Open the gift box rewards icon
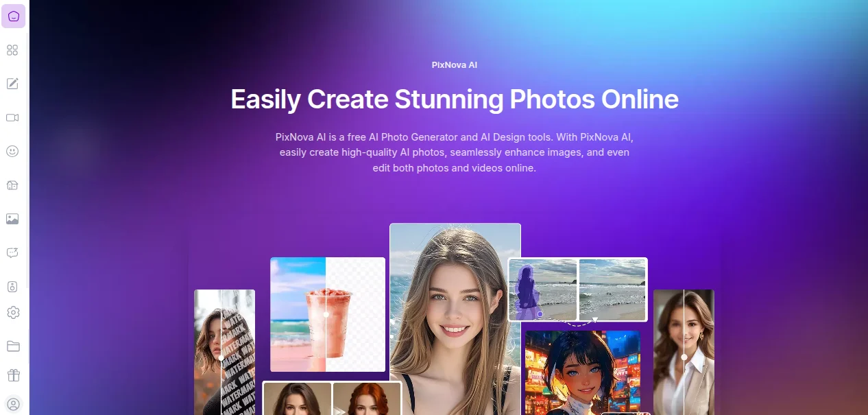The height and width of the screenshot is (415, 868). 13,375
